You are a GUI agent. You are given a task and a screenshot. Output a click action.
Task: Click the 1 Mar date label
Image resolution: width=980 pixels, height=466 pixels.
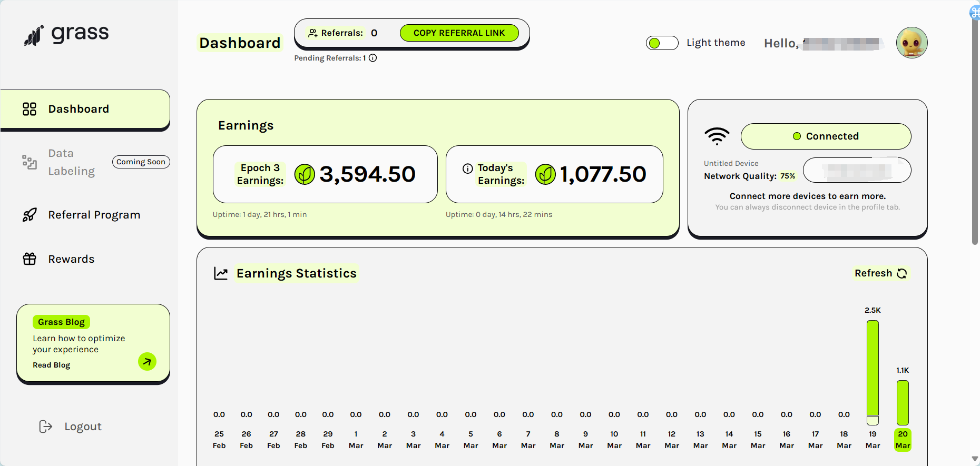(x=356, y=440)
